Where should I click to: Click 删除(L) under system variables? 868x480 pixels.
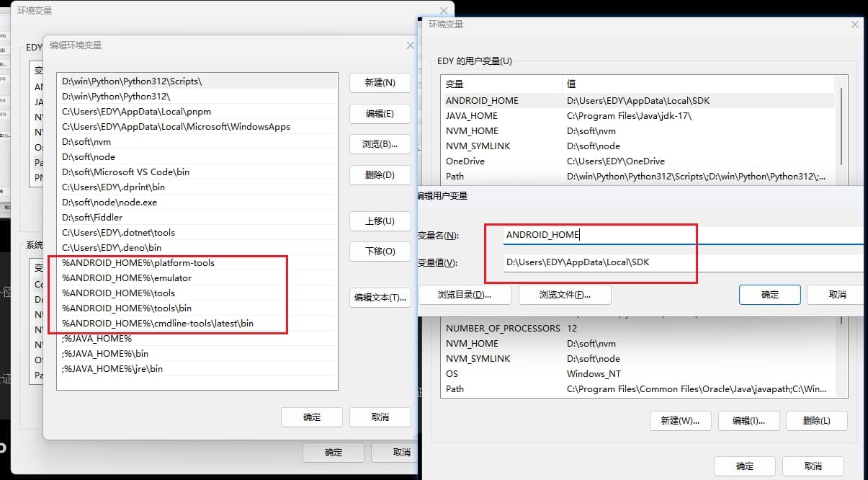coord(816,421)
